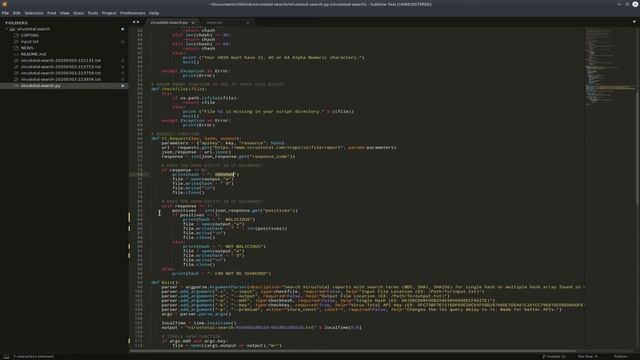The width and height of the screenshot is (640, 360).
Task: Click the localTime = time.localtime() line
Action: point(199,323)
